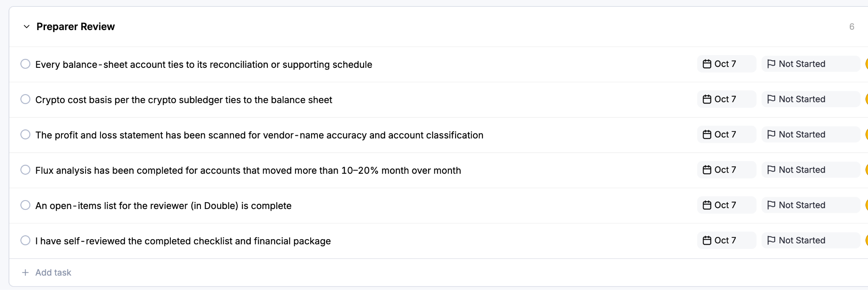Mark balance-sheet account ties task complete
This screenshot has width=868, height=290.
pyautogui.click(x=25, y=64)
